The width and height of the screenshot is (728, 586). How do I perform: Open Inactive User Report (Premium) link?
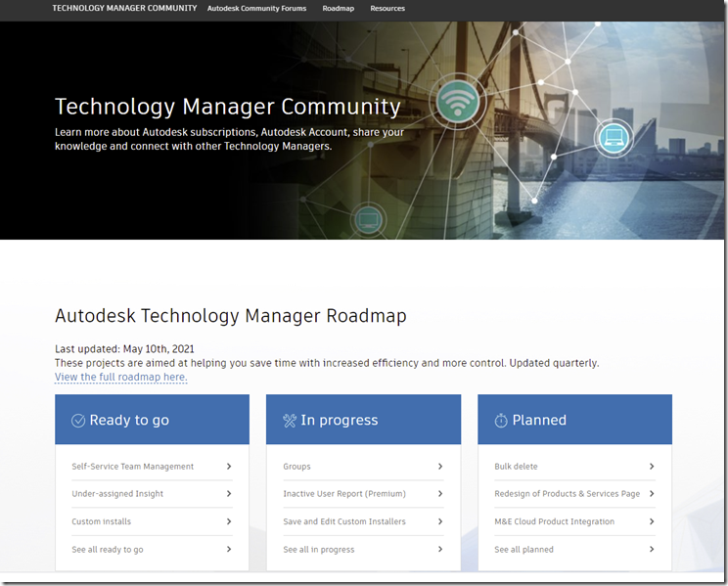[344, 494]
